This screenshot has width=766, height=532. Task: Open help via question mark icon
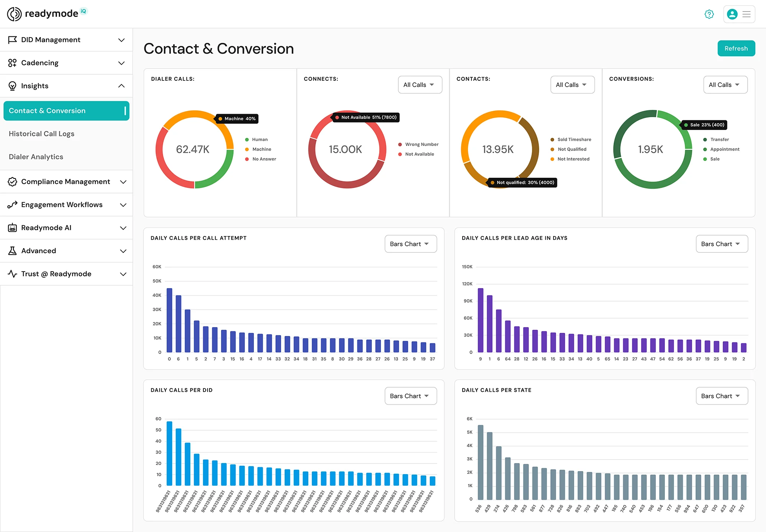tap(709, 14)
